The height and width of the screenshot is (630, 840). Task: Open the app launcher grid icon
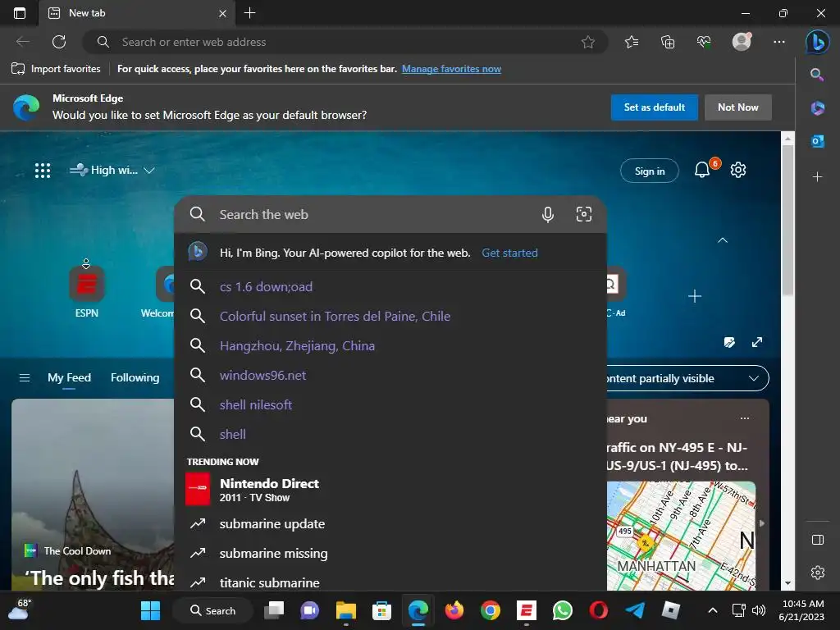[x=43, y=171]
